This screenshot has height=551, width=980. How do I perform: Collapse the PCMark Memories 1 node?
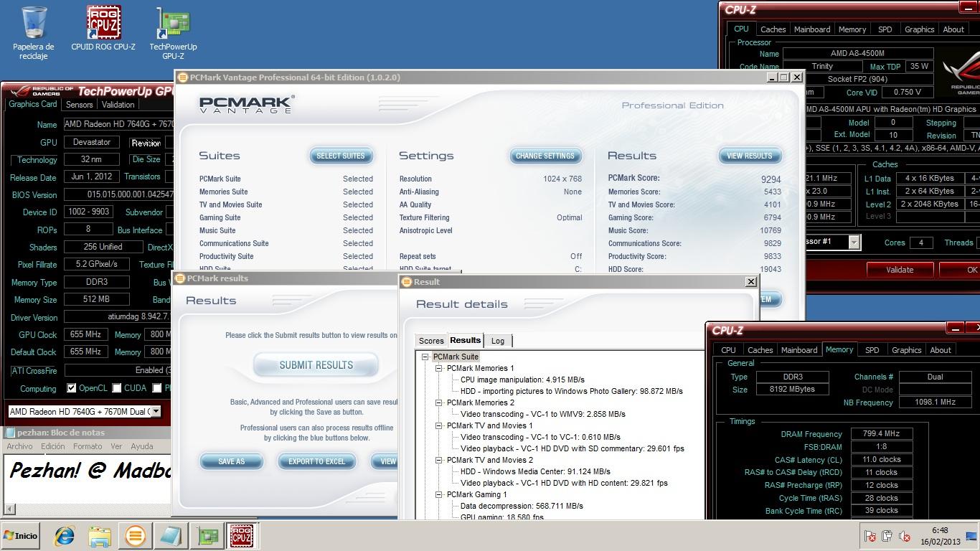tap(439, 368)
